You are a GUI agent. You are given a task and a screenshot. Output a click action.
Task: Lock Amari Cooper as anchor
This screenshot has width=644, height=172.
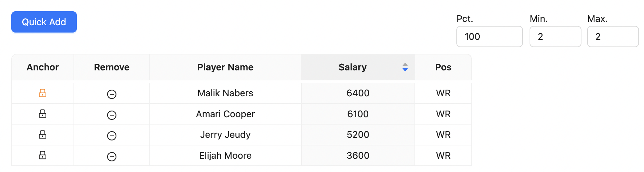coord(43,114)
